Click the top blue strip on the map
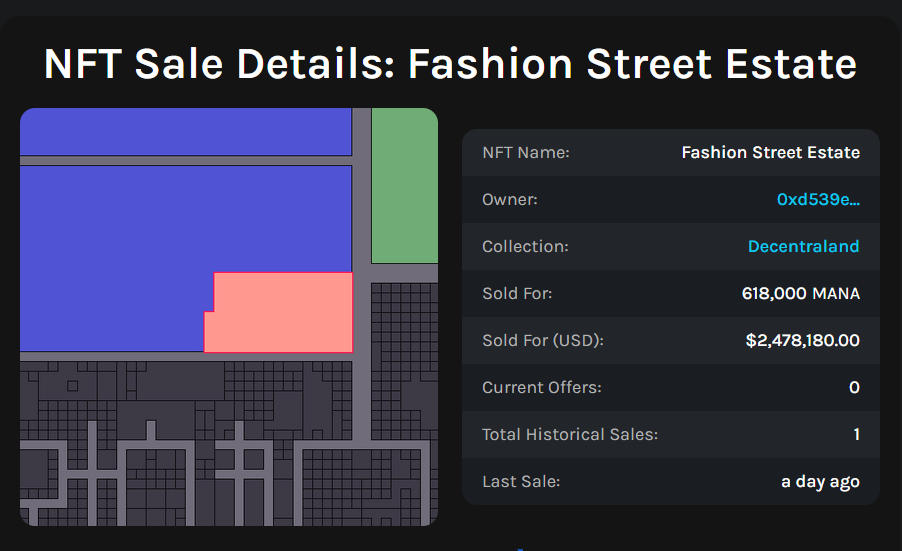Screen dimensions: 902x551 coord(186,132)
